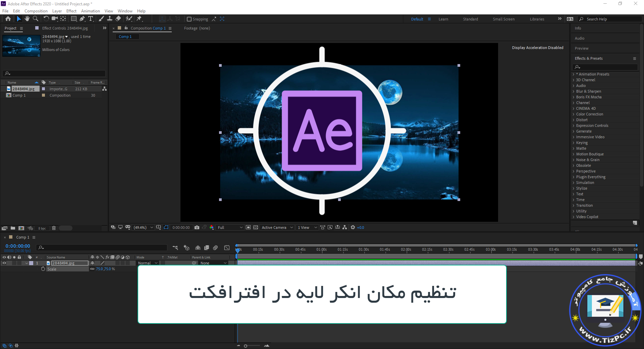Toggle Region of Interest button in viewer
Image resolution: width=644 pixels, height=349 pixels.
[248, 228]
